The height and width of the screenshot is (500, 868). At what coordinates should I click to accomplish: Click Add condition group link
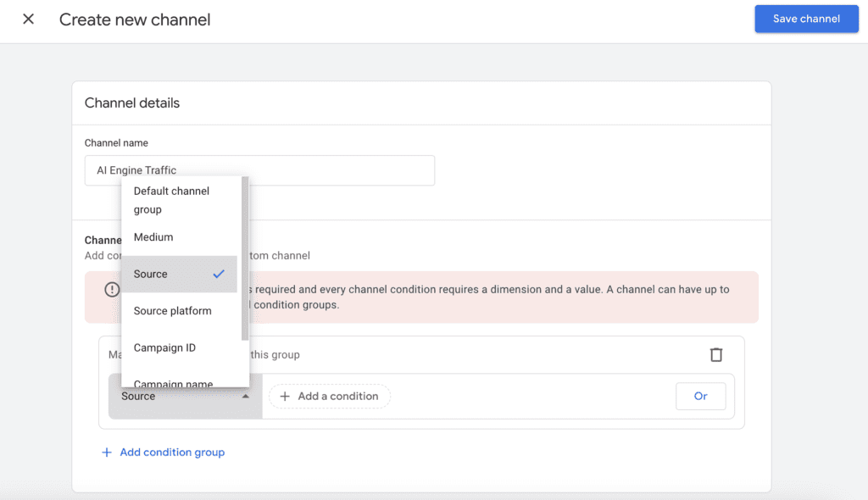click(x=172, y=453)
